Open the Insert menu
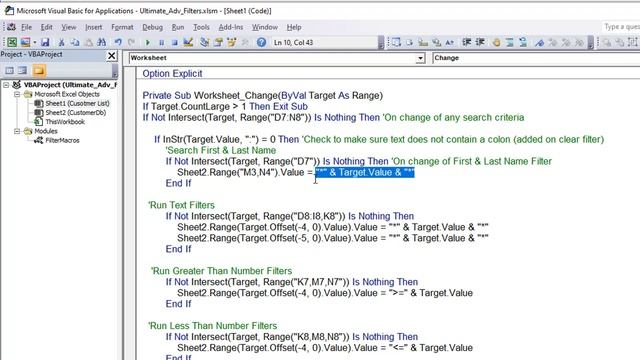The width and height of the screenshot is (640, 360). (x=93, y=27)
